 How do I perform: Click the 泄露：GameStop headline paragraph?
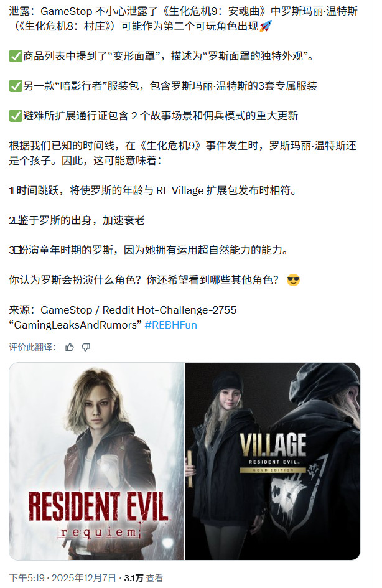[184, 19]
